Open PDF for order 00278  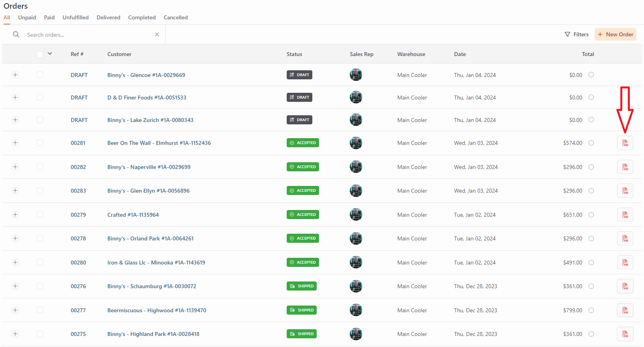coord(625,238)
